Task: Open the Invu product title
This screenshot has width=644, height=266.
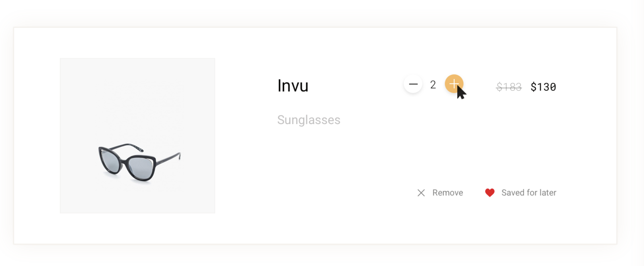Action: [293, 86]
